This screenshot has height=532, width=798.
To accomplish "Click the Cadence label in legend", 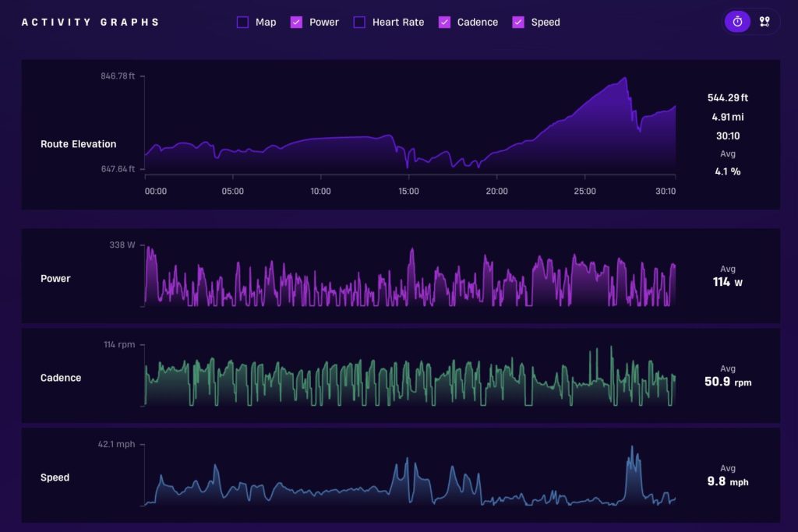I will pyautogui.click(x=478, y=23).
